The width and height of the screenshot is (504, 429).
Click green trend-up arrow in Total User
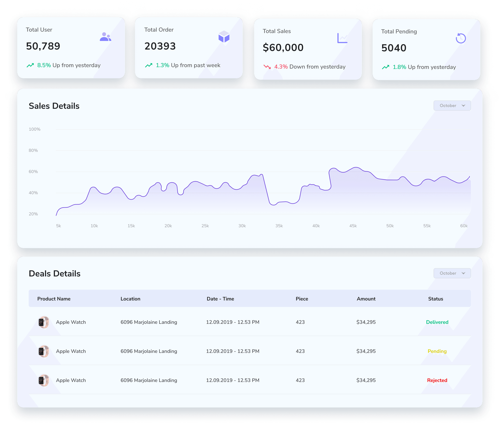tap(30, 65)
